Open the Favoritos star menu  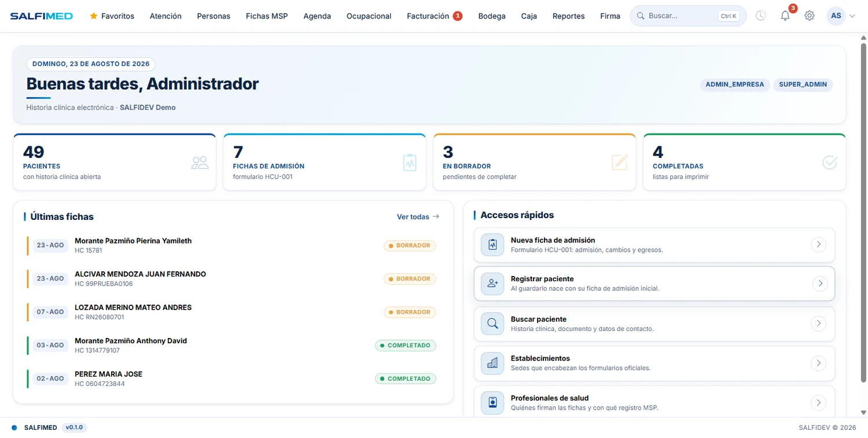pyautogui.click(x=112, y=16)
